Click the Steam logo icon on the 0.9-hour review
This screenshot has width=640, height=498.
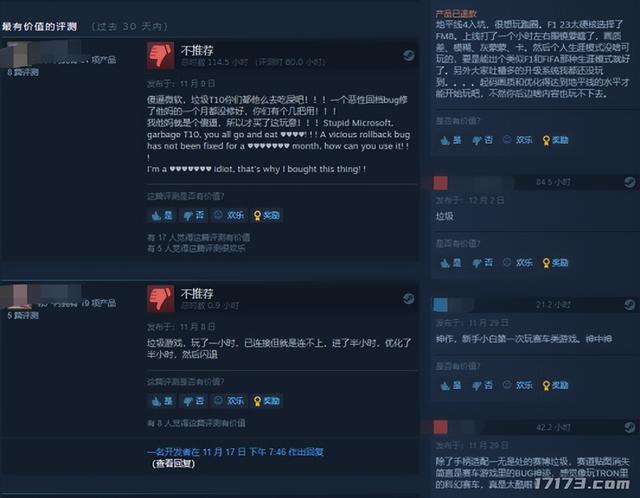pos(408,298)
